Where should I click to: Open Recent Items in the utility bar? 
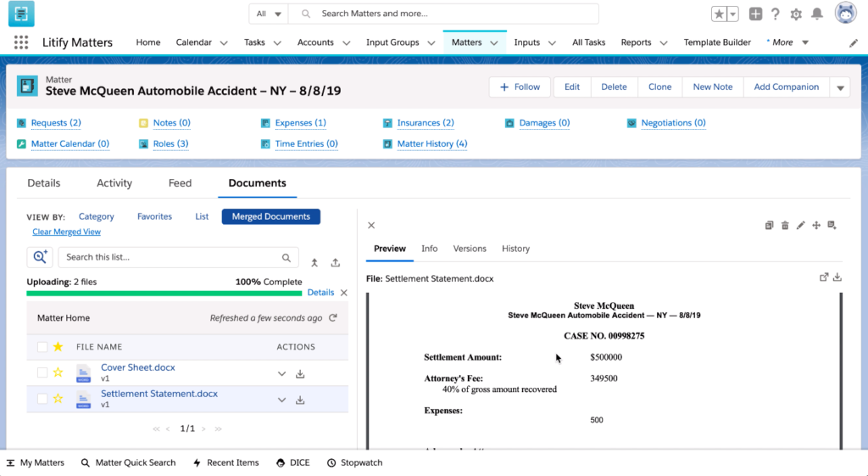pos(225,462)
